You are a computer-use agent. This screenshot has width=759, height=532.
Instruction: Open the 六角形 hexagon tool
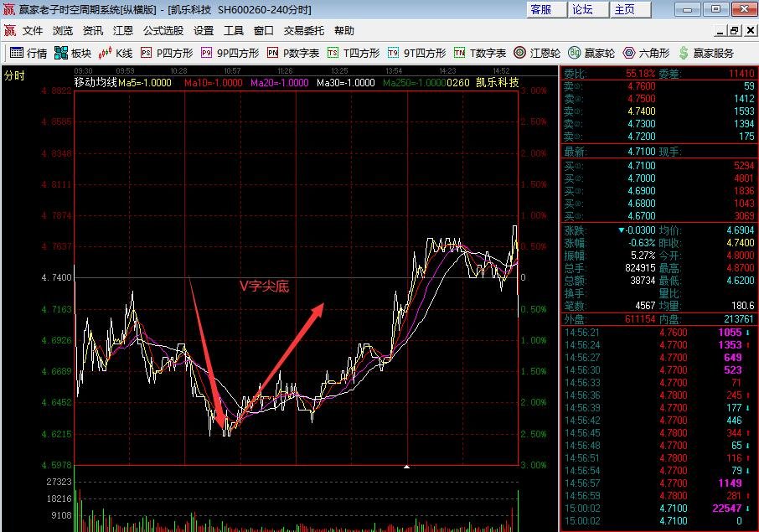point(646,53)
